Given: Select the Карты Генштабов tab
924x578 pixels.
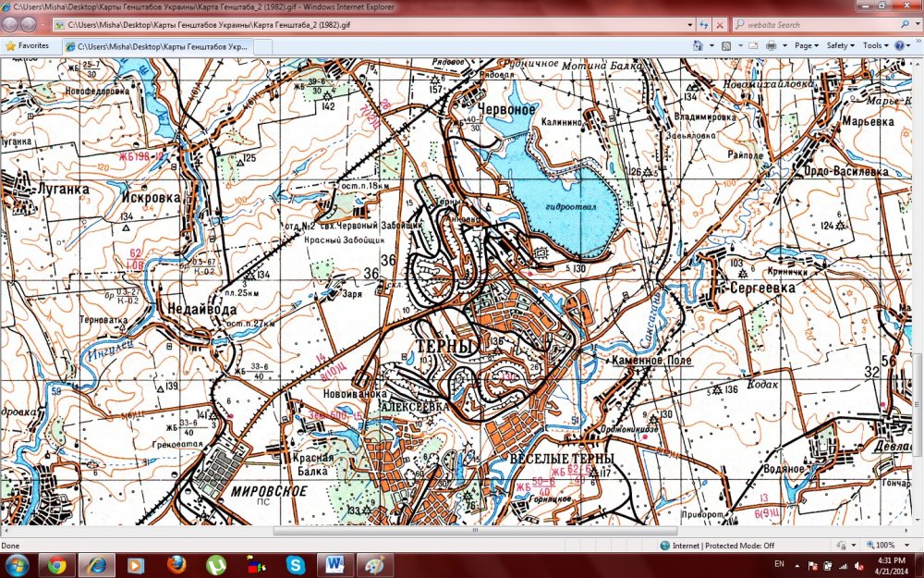Looking at the screenshot, I should pyautogui.click(x=158, y=46).
